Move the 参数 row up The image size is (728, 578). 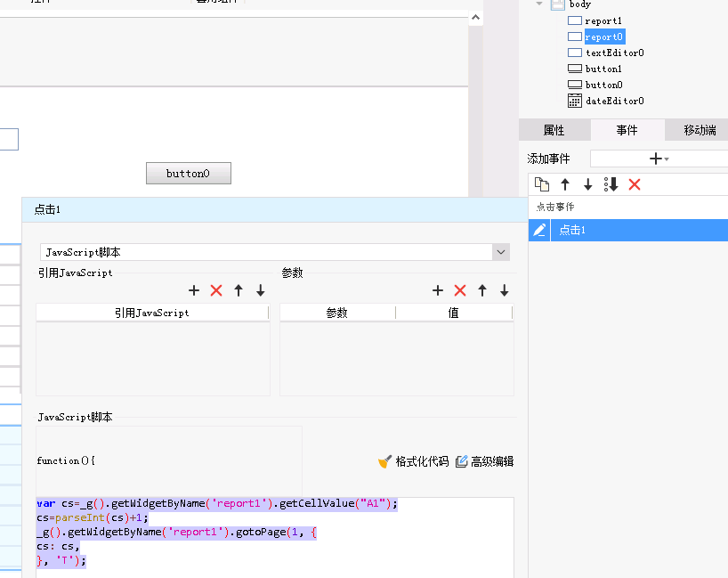click(x=482, y=291)
